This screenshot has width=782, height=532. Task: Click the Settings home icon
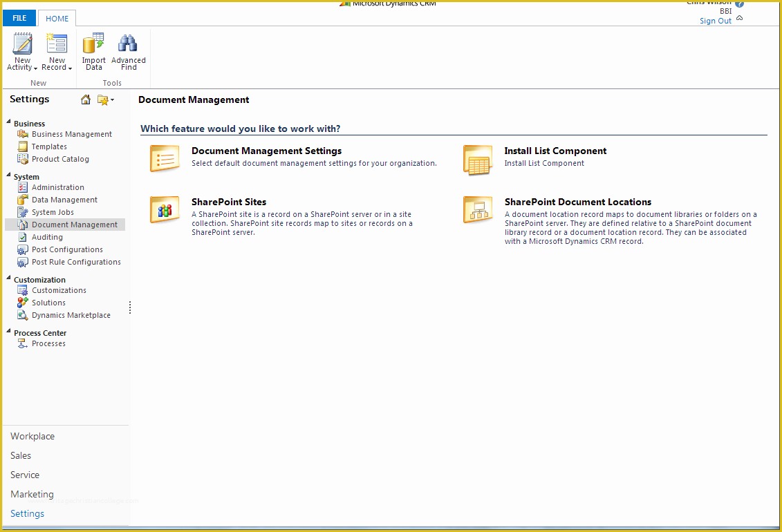coord(86,99)
